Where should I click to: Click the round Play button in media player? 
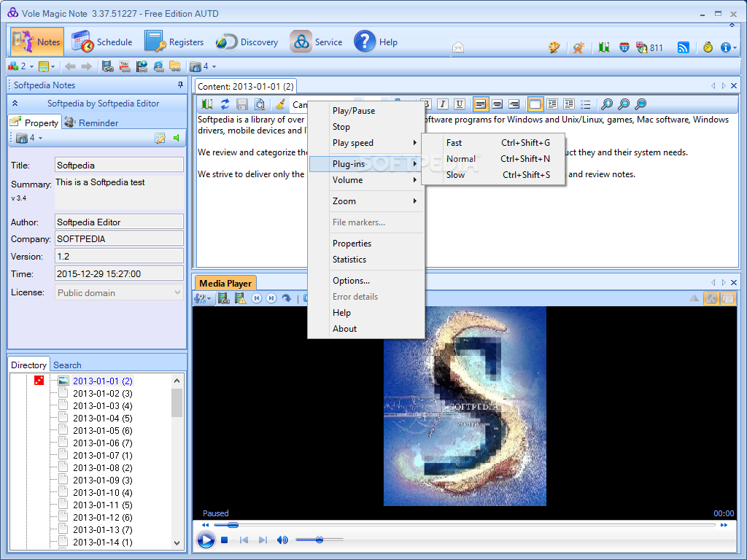click(206, 540)
